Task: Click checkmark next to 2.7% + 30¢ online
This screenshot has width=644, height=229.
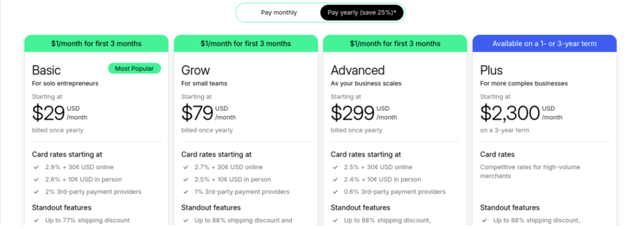Action: click(186, 167)
